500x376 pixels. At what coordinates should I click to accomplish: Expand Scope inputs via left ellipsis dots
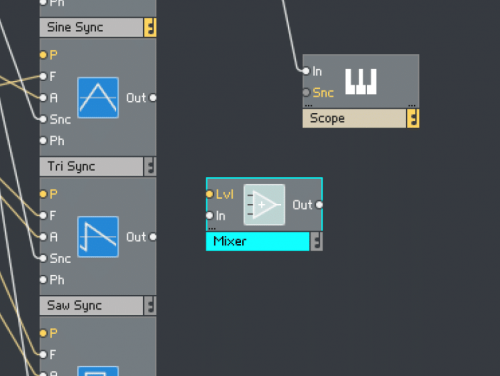[308, 106]
